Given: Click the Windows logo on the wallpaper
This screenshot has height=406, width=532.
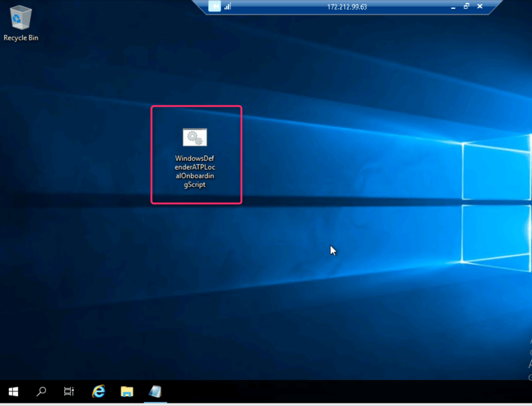Looking at the screenshot, I should click(x=494, y=203).
